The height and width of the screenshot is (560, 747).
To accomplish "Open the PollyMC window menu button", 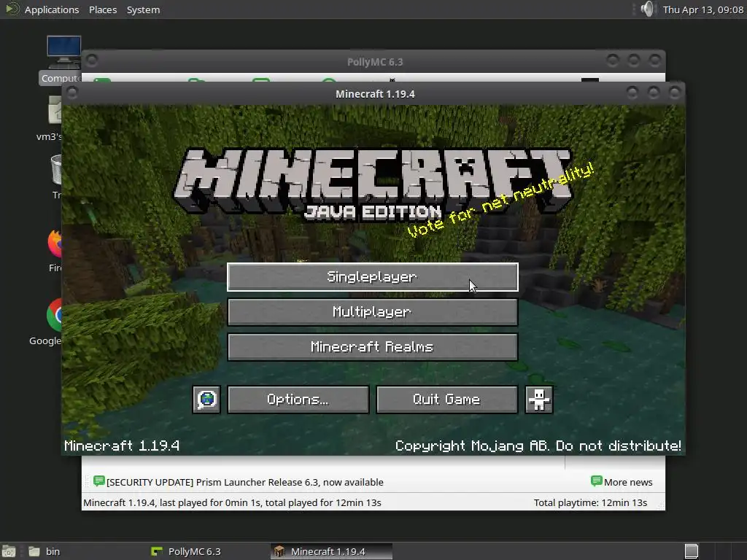I will click(x=92, y=61).
